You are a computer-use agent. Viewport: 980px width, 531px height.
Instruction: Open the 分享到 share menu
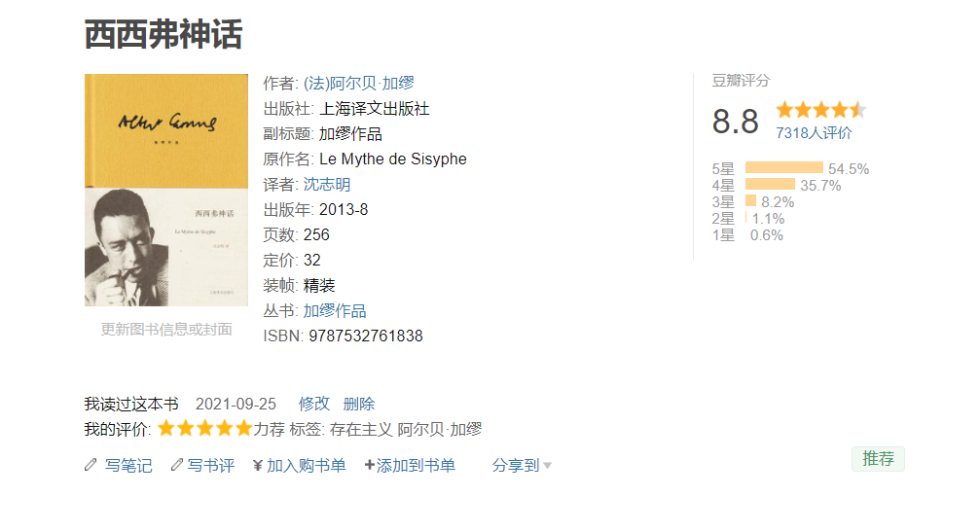[516, 466]
